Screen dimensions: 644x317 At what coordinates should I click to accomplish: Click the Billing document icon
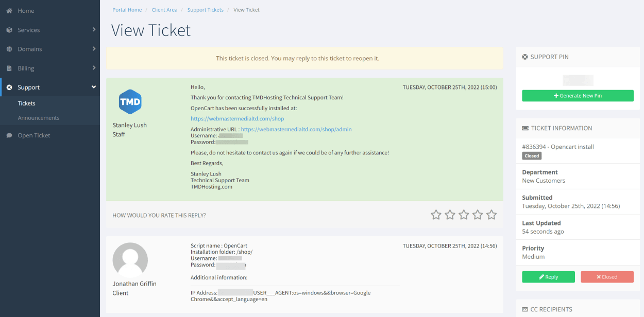click(9, 68)
